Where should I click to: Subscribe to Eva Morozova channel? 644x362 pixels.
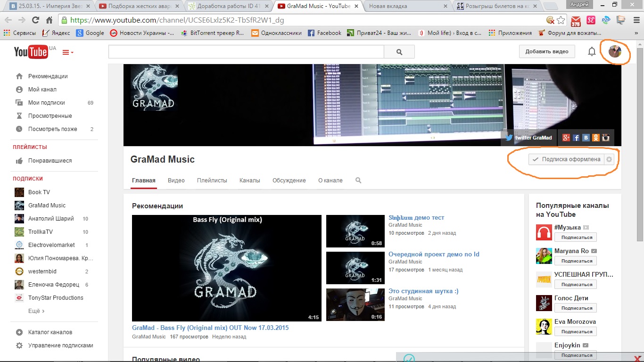pos(576,332)
